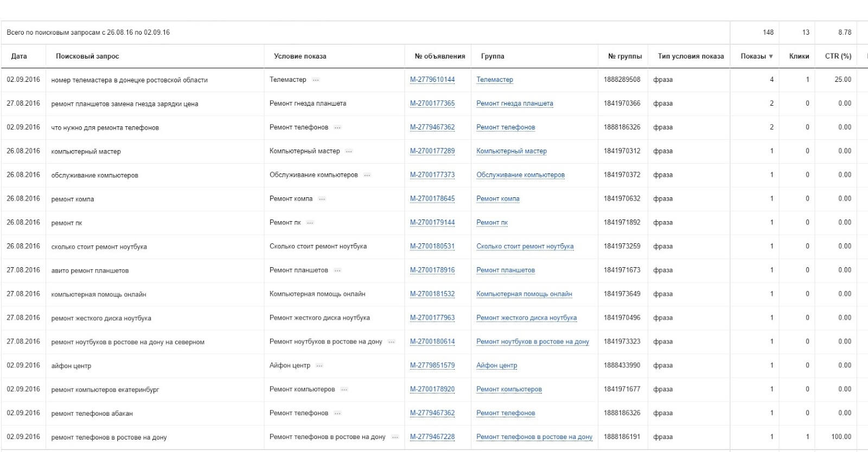868x452 pixels.
Task: Open the Айфон центр group link
Action: tap(496, 366)
